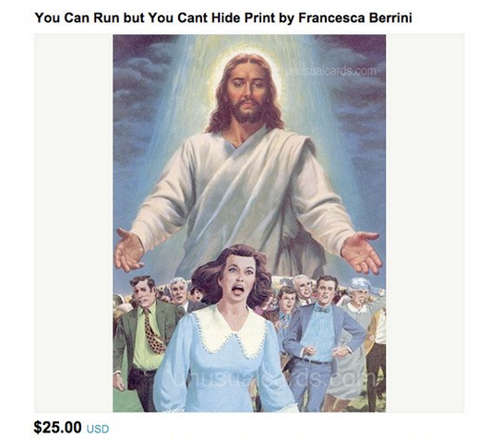Click the blank grey margin beside the print
504x439 pixels.
click(74, 223)
